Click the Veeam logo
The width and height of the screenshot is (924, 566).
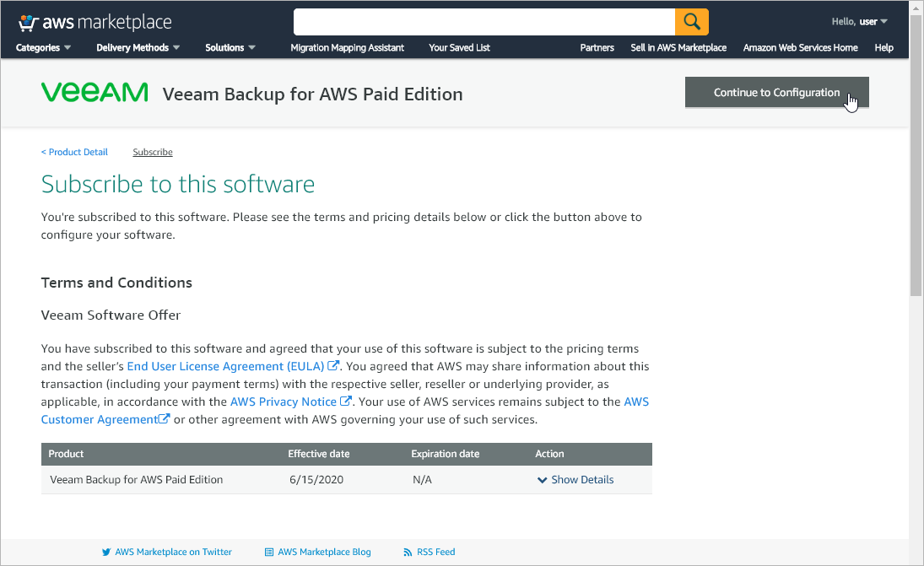95,93
